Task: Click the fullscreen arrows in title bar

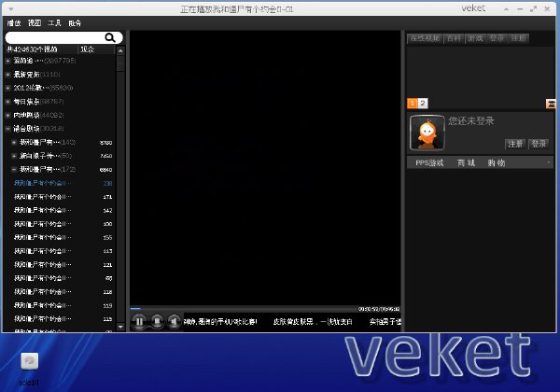Action: click(x=533, y=9)
